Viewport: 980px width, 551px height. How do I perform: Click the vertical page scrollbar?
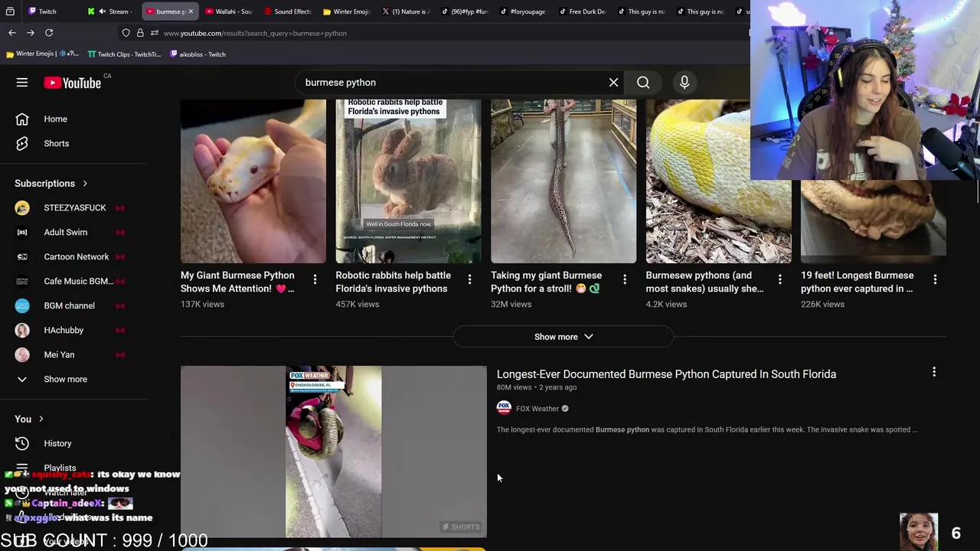977,191
